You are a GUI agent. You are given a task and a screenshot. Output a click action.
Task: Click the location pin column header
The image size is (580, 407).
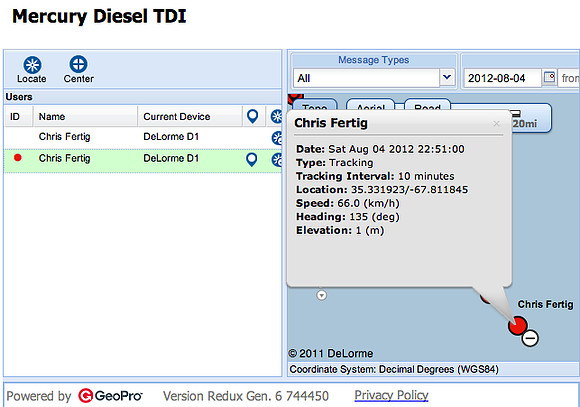click(x=252, y=117)
